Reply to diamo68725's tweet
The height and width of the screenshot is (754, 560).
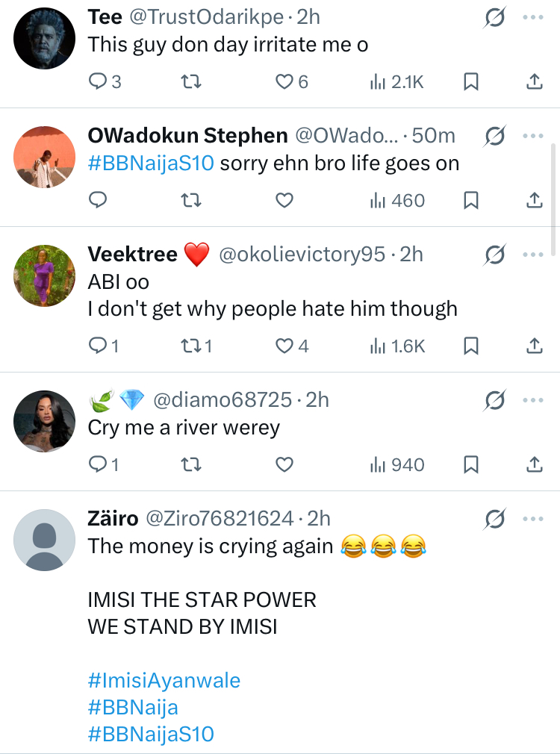coord(99,465)
